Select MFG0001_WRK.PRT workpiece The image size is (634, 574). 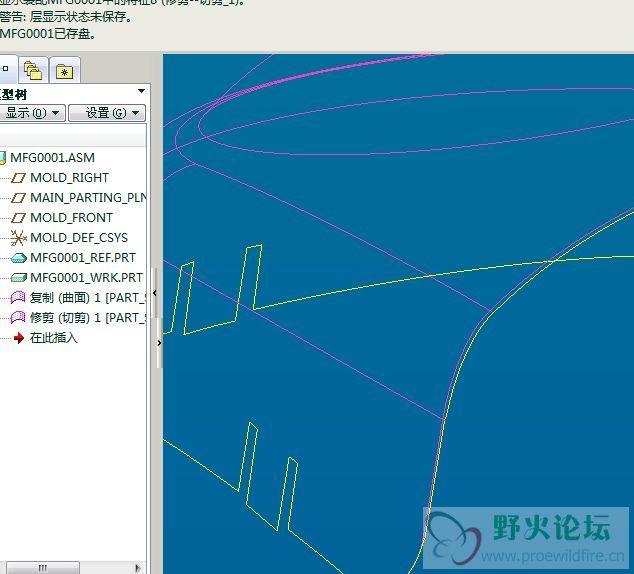[86, 278]
